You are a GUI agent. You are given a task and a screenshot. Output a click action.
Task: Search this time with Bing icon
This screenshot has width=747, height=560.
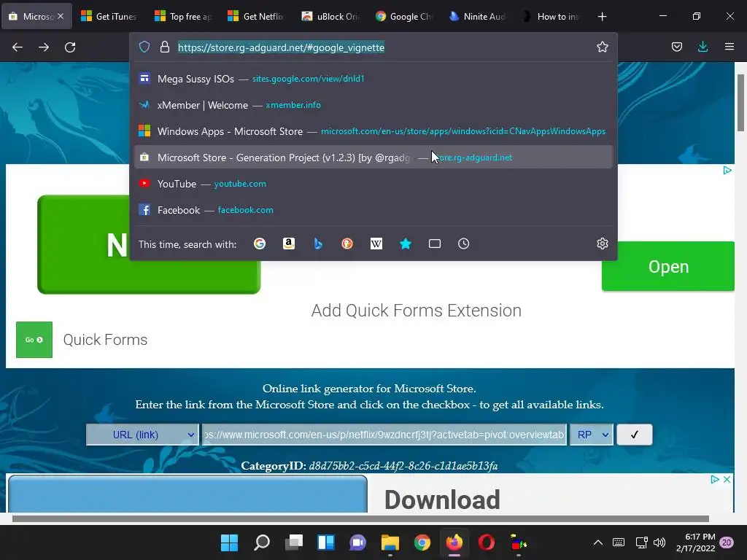[x=318, y=244]
